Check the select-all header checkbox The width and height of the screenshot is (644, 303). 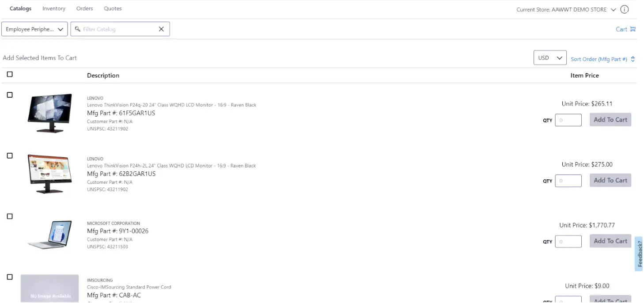pos(10,74)
